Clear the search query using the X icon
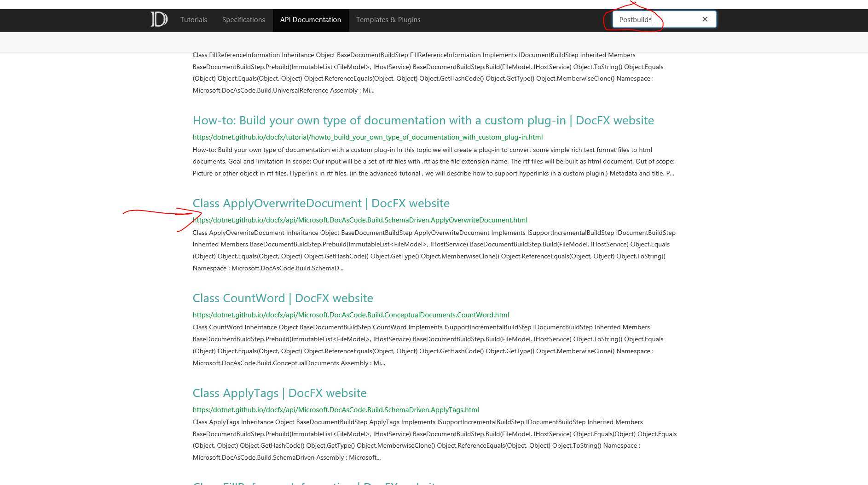868x485 pixels. tap(705, 19)
